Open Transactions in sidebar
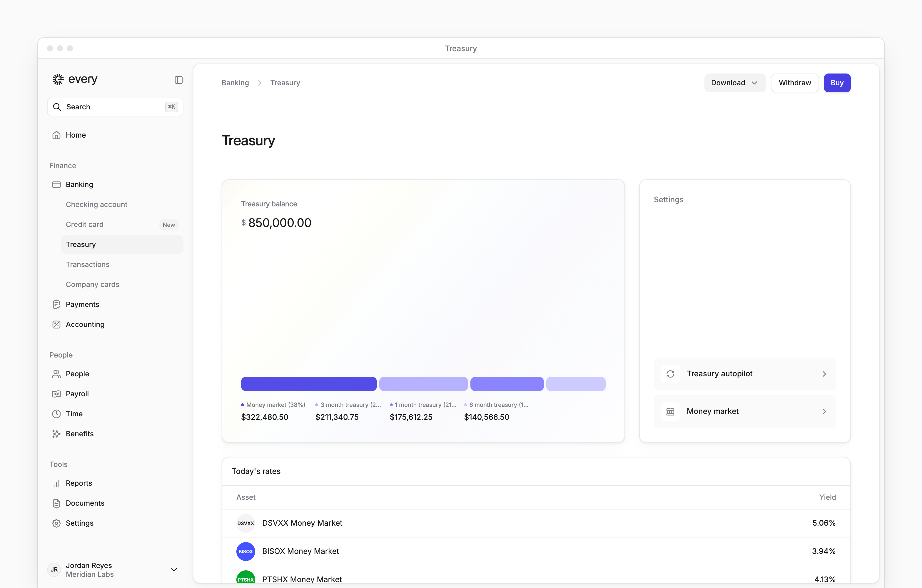The width and height of the screenshot is (922, 588). coord(122,264)
